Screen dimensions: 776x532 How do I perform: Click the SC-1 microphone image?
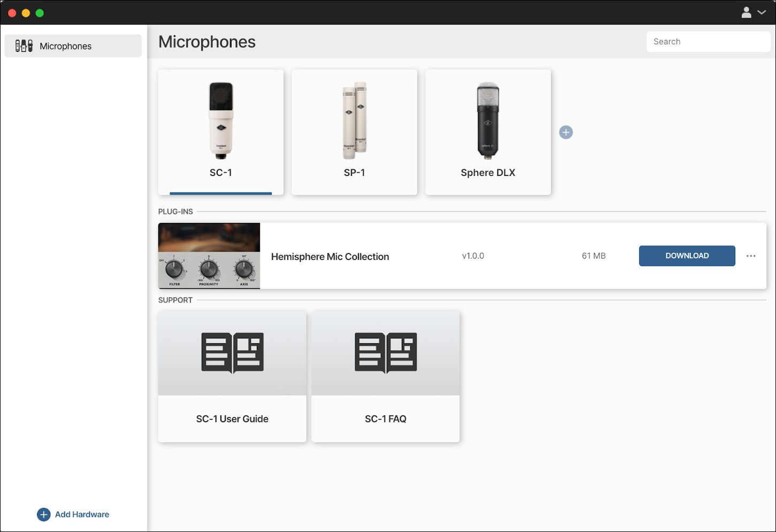click(x=221, y=120)
